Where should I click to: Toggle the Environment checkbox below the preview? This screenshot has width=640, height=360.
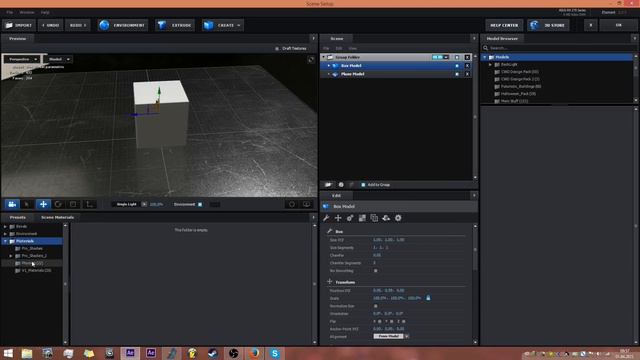(x=200, y=204)
